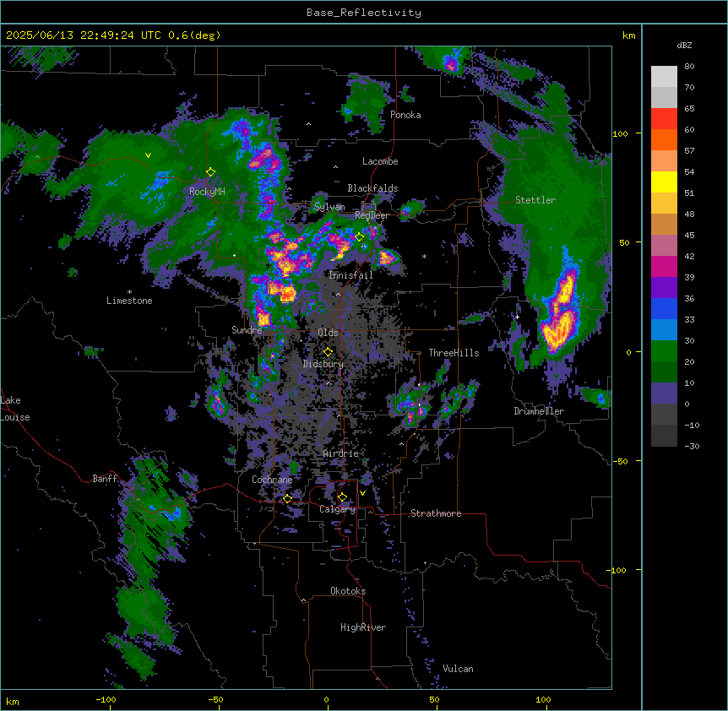
Task: Pick the red swatch in the dBZ legend
Action: point(664,119)
